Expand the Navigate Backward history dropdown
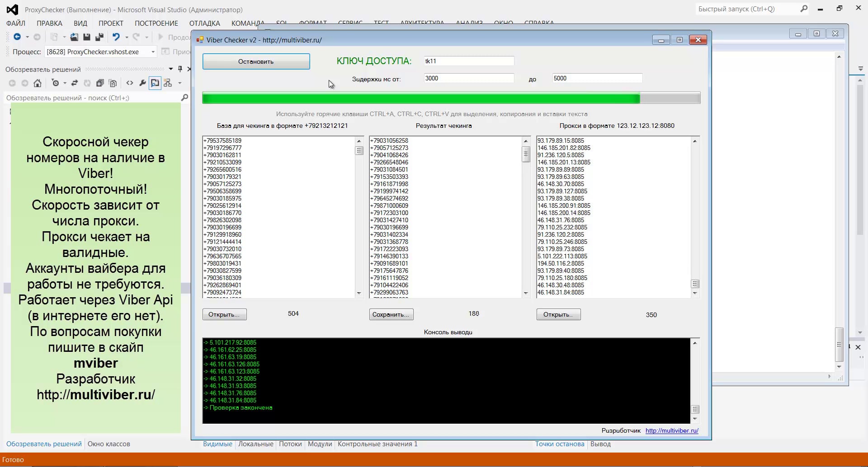Image resolution: width=868 pixels, height=467 pixels. (27, 37)
